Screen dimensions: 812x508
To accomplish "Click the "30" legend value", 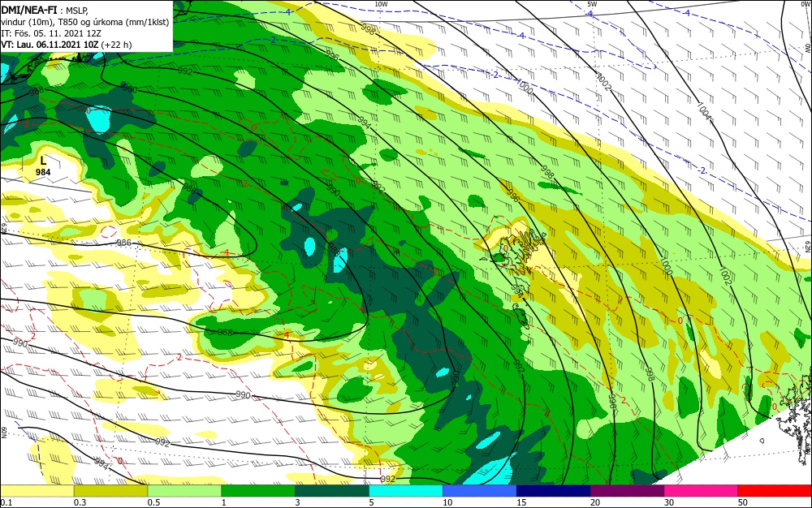I will coord(669,502).
